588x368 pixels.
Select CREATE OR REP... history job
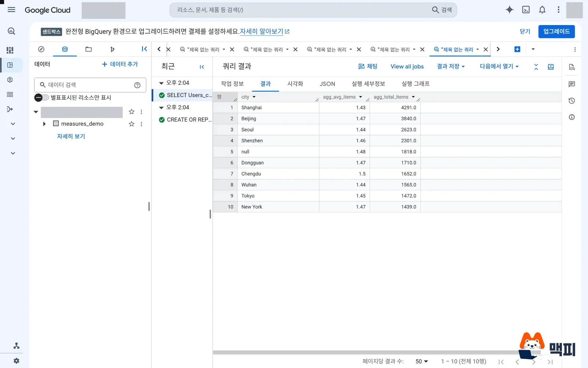[x=183, y=120]
